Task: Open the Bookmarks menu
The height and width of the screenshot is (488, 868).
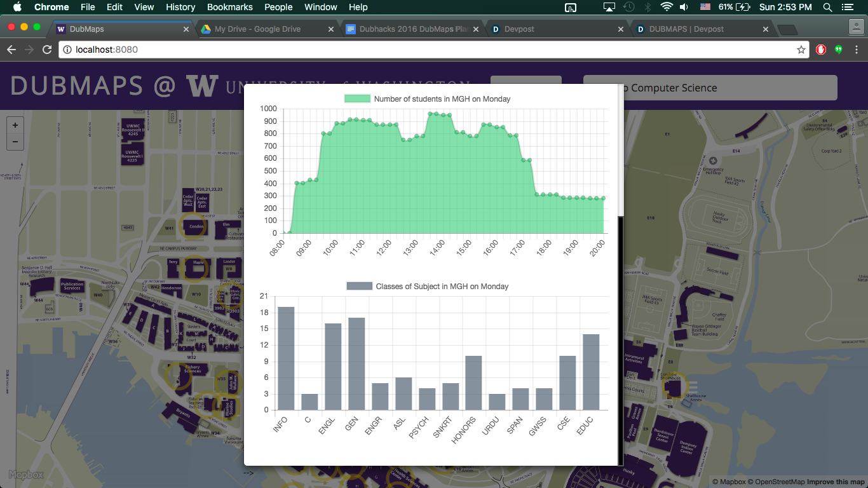Action: [x=230, y=7]
